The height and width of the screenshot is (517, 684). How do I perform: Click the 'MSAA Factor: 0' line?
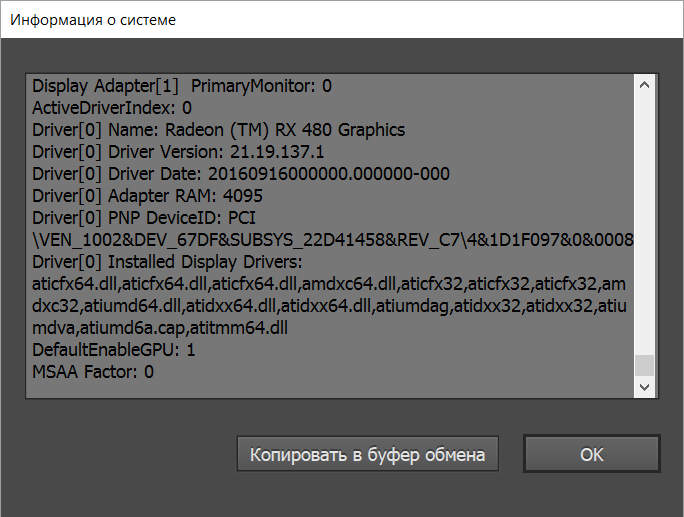(93, 372)
